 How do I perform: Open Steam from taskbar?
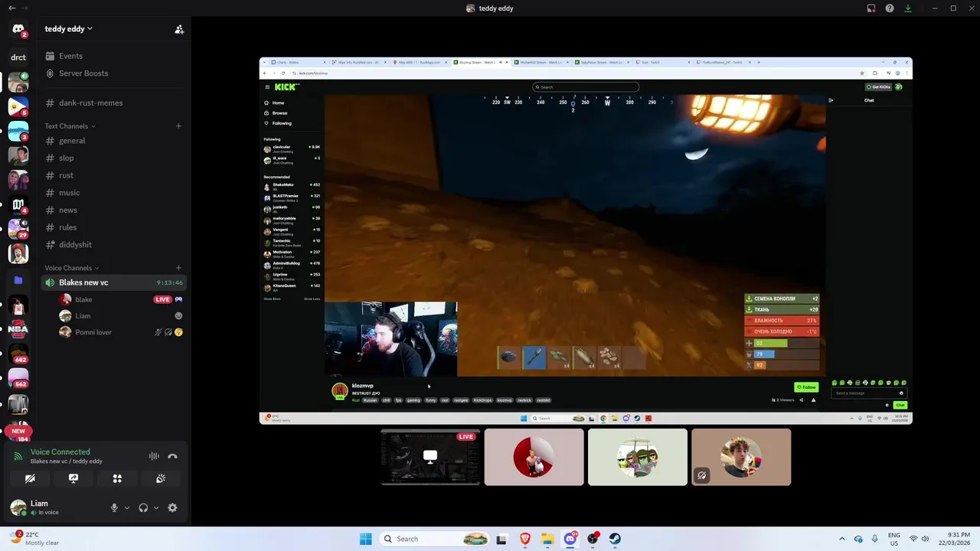(616, 539)
